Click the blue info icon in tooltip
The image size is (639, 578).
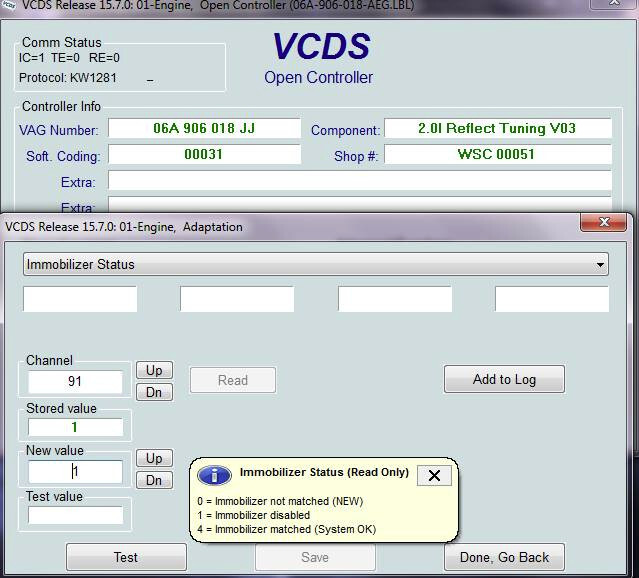[214, 475]
